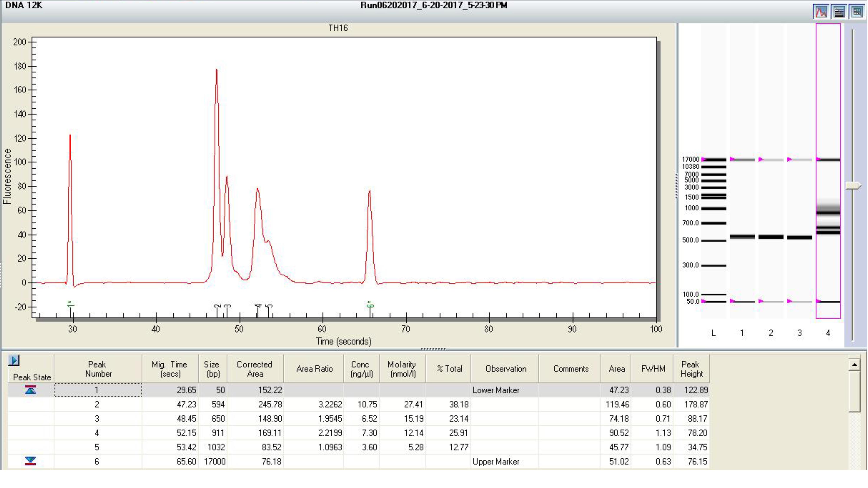Click the % Total column header

tap(449, 369)
